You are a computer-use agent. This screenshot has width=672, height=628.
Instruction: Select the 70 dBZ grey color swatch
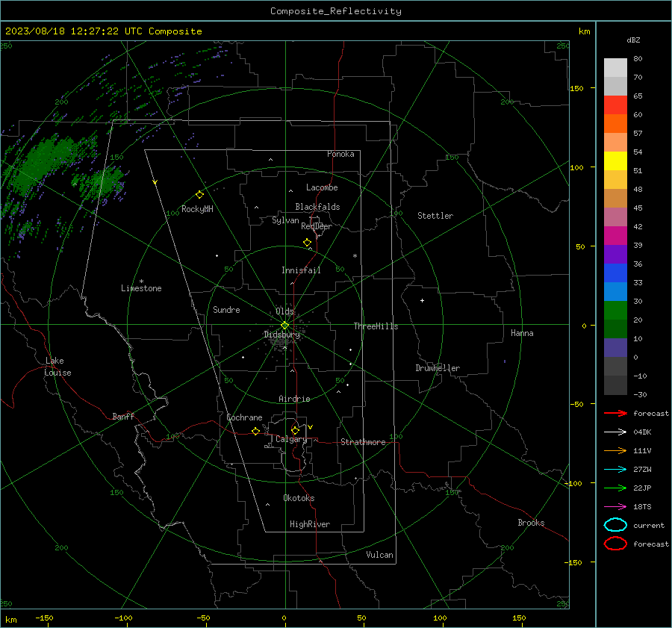point(615,68)
